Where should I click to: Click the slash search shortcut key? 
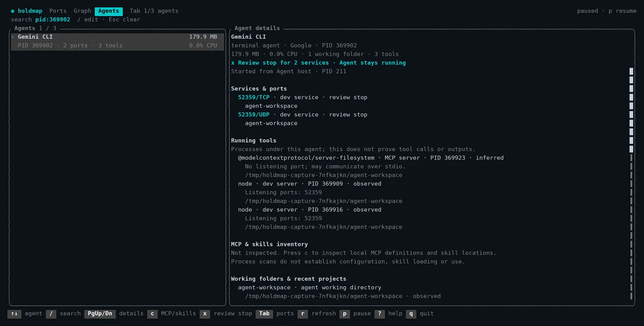[x=51, y=314]
